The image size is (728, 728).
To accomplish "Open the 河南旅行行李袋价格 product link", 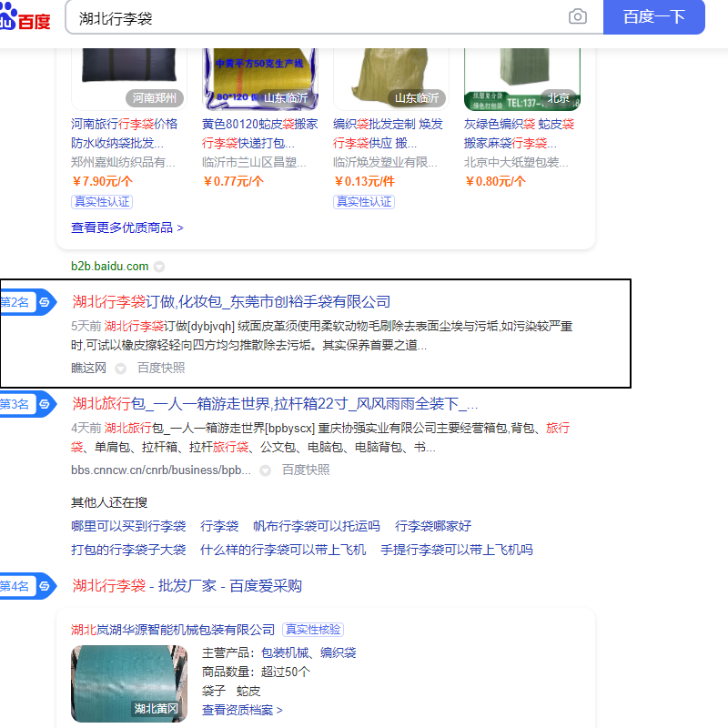I will 125,133.
